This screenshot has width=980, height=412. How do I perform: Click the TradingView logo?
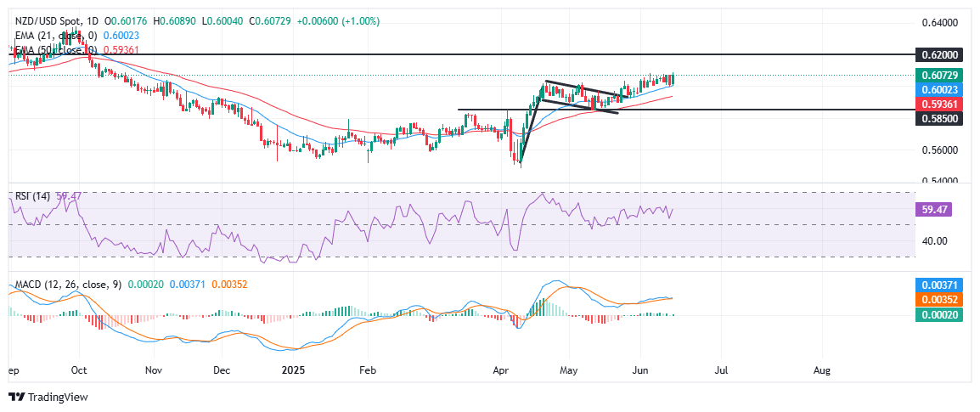[x=48, y=397]
